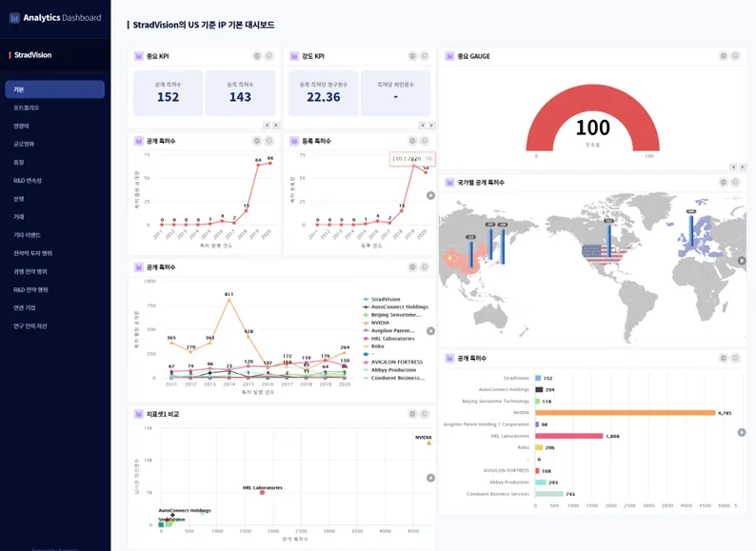Viewport: 756px width, 551px height.
Task: Click purple chart icon beside 국가별 공개 특허수 title
Action: pos(449,182)
